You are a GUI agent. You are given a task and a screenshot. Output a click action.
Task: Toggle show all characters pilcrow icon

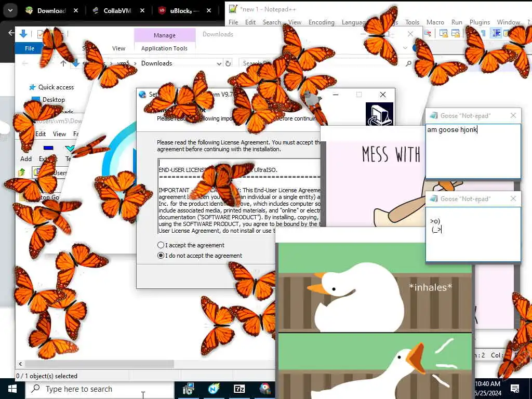pyautogui.click(x=483, y=33)
